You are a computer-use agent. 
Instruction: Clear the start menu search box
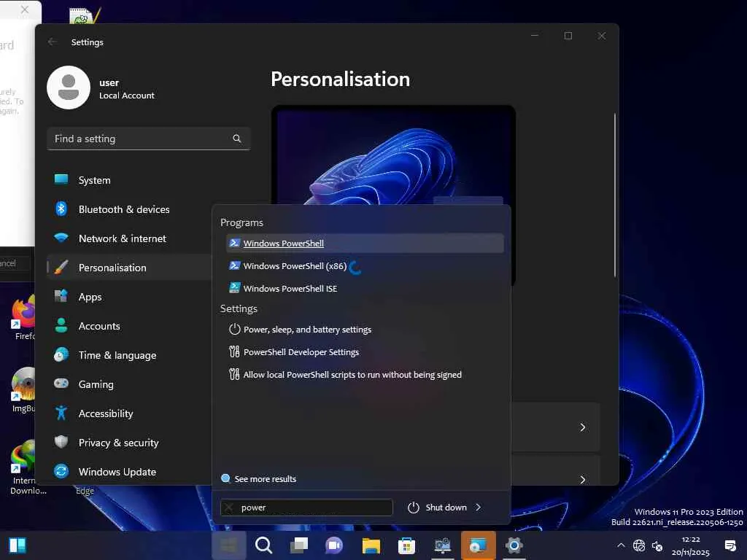click(x=229, y=507)
